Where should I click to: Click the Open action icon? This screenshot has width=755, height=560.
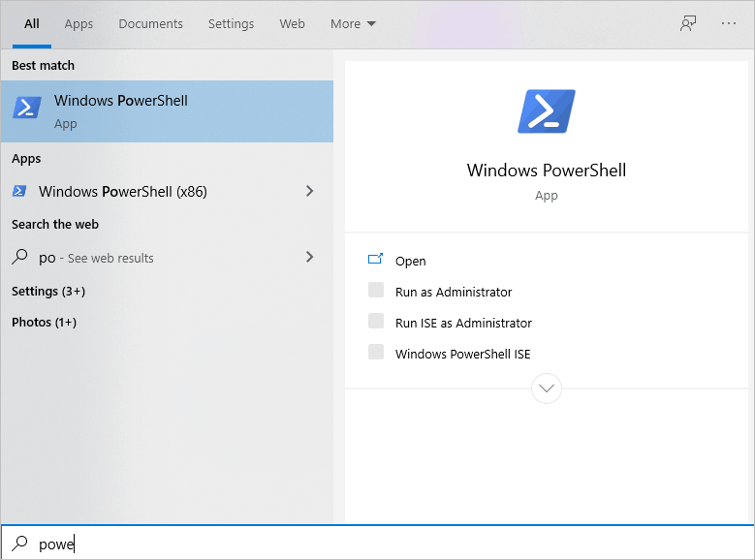tap(376, 259)
